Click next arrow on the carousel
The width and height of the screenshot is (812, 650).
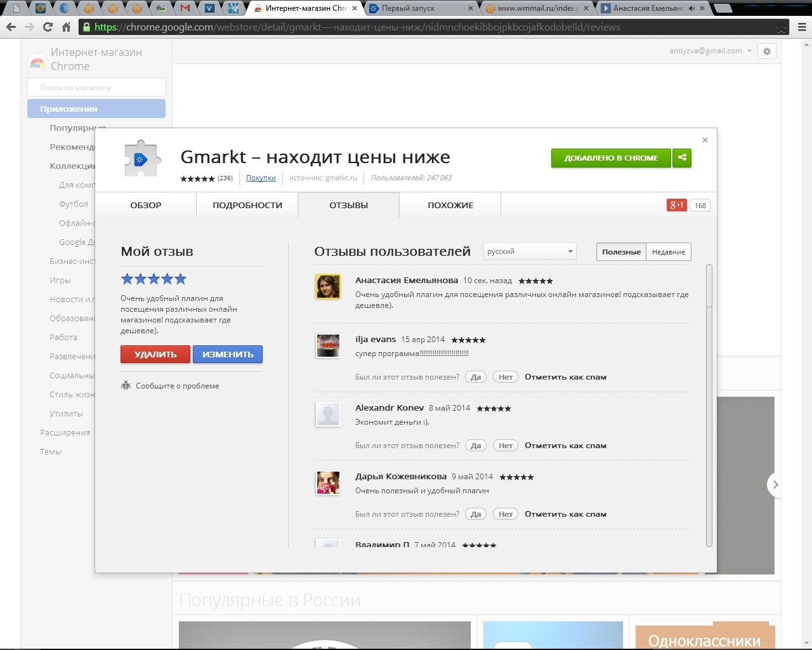774,485
